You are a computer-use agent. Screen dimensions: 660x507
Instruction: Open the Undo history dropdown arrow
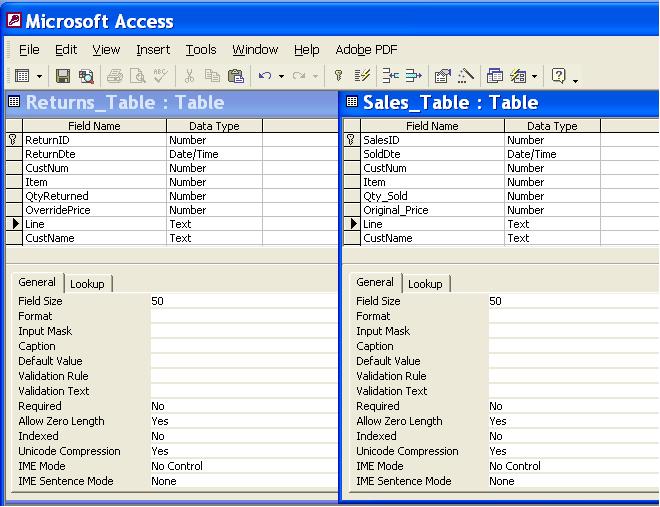[281, 77]
